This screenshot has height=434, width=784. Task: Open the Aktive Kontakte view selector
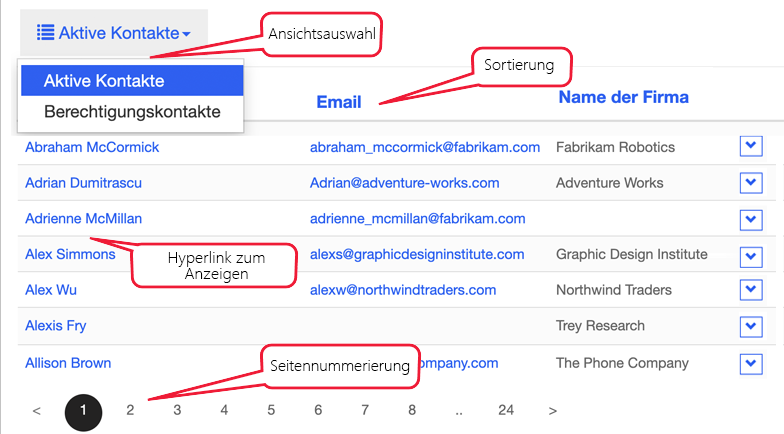tap(114, 34)
